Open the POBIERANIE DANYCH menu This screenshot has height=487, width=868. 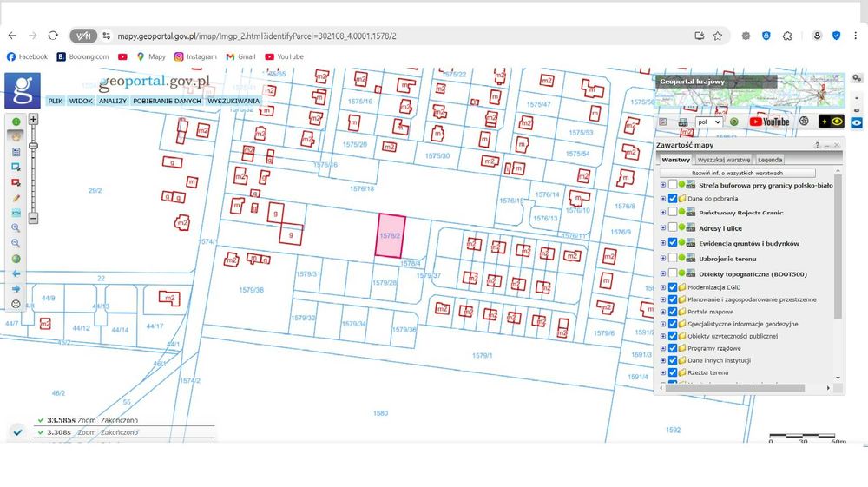[x=167, y=101]
